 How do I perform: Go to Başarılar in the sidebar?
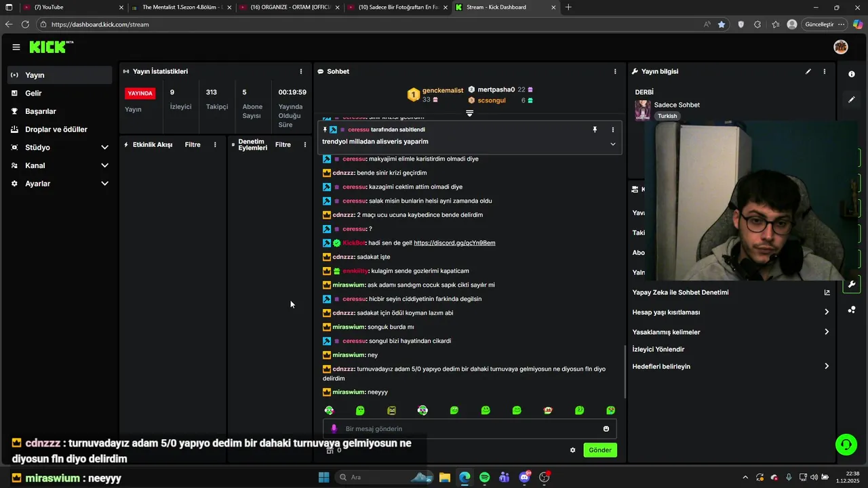click(60, 111)
